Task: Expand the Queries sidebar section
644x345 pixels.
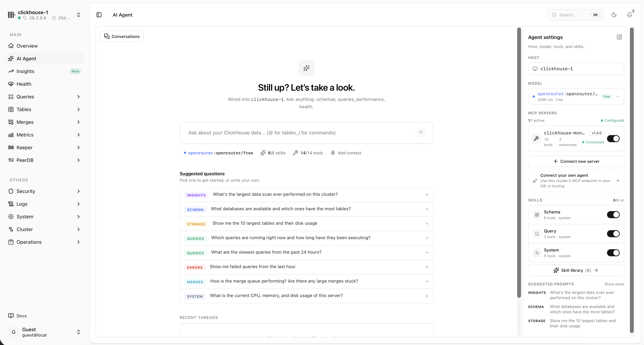Action: tap(79, 97)
